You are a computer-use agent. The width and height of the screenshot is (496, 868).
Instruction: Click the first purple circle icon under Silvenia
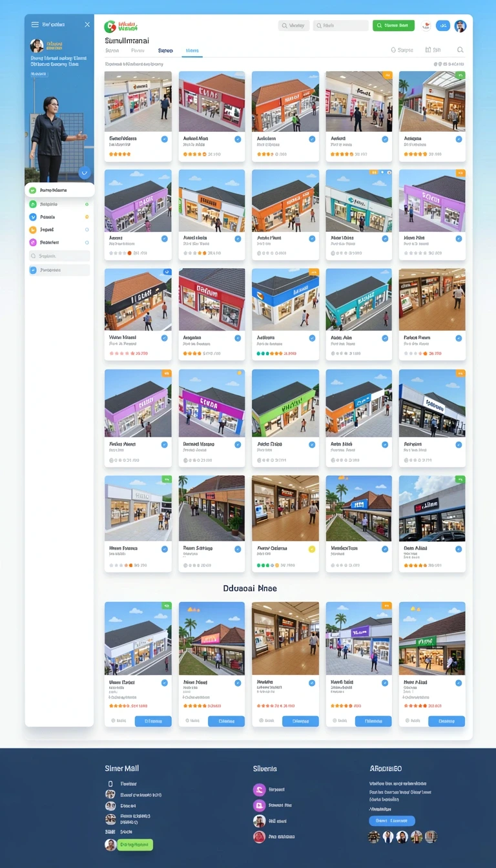[x=259, y=789]
